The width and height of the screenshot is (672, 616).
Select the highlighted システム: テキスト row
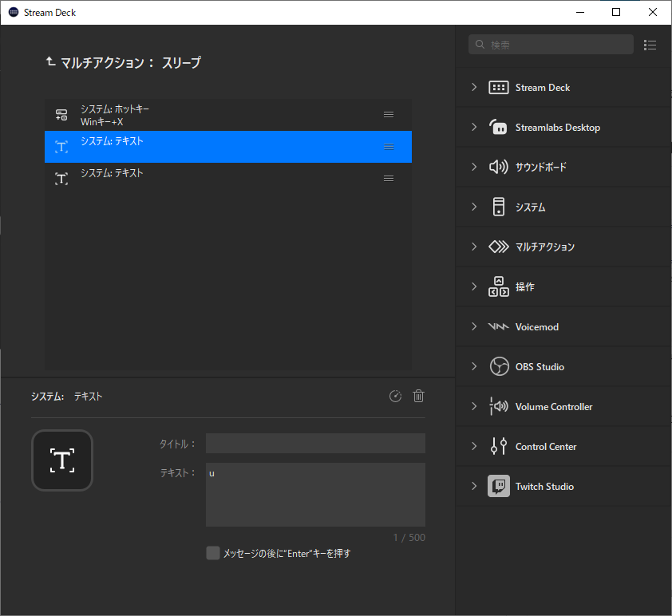(x=228, y=147)
